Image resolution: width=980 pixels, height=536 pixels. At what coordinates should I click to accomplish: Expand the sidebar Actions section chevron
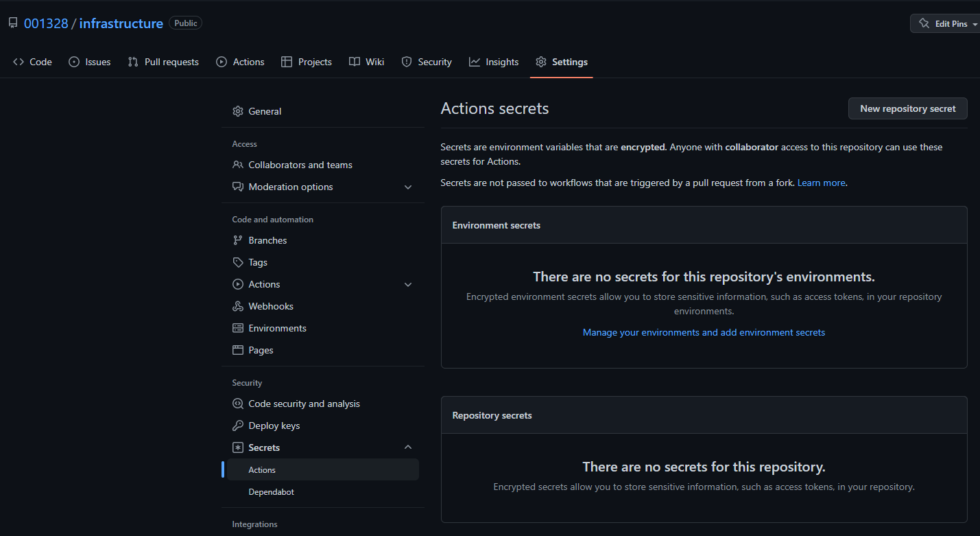(408, 285)
